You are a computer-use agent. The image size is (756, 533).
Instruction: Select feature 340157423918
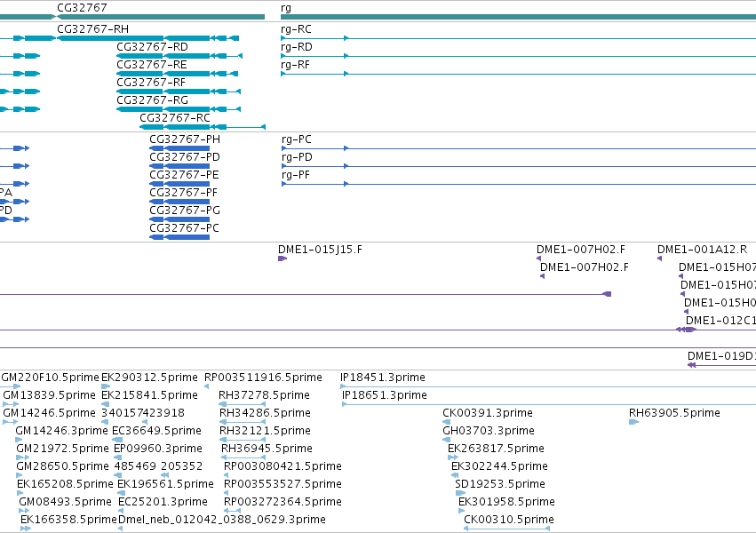pyautogui.click(x=143, y=413)
